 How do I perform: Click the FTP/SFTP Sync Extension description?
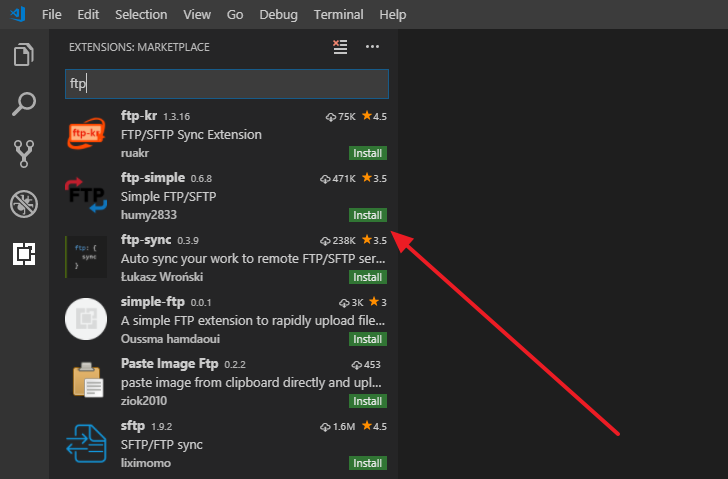point(191,135)
